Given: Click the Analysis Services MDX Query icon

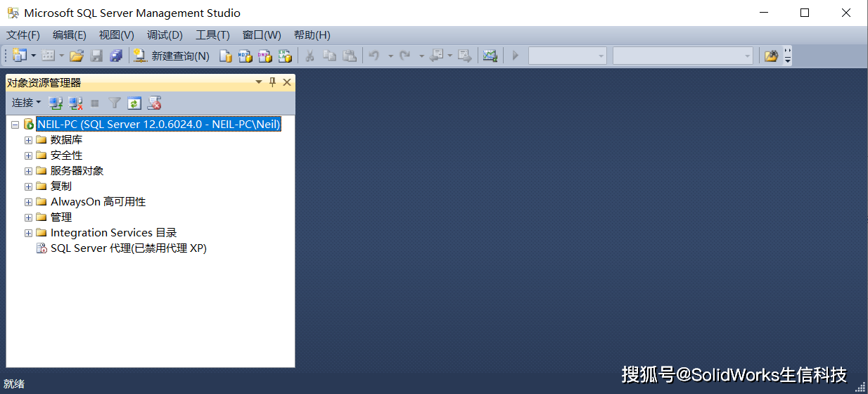Looking at the screenshot, I should [245, 56].
